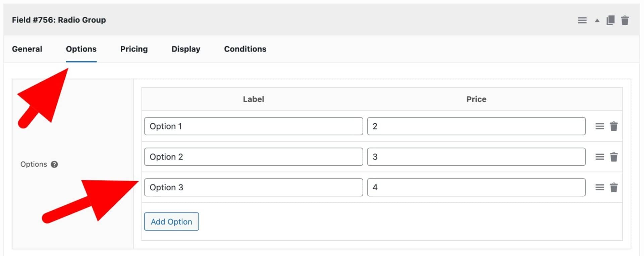This screenshot has height=256, width=644.
Task: Grab the drag handle for Option 3
Action: (x=599, y=187)
